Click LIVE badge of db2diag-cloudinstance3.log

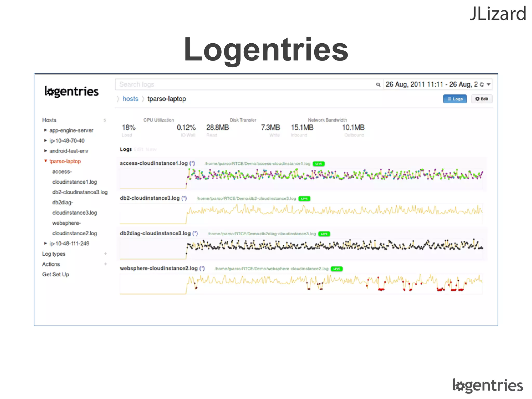pyautogui.click(x=324, y=234)
